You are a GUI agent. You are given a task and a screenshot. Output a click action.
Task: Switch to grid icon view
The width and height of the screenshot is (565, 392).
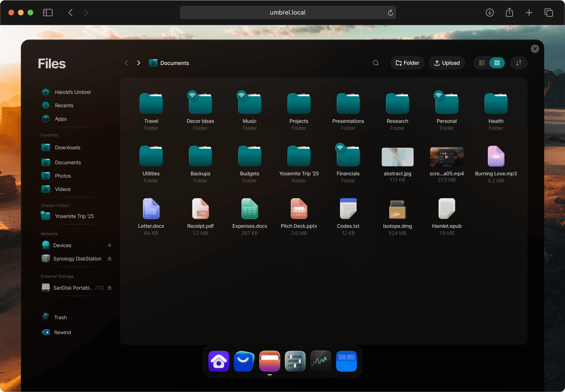[x=497, y=63]
